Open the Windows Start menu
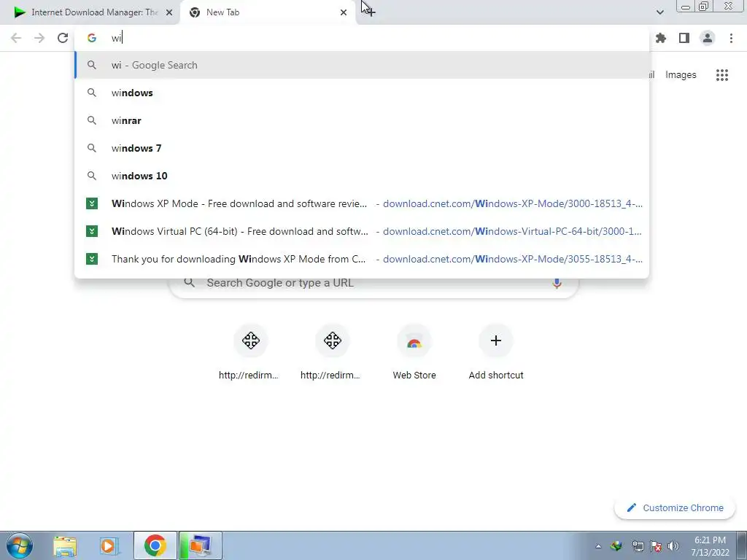 (x=20, y=545)
